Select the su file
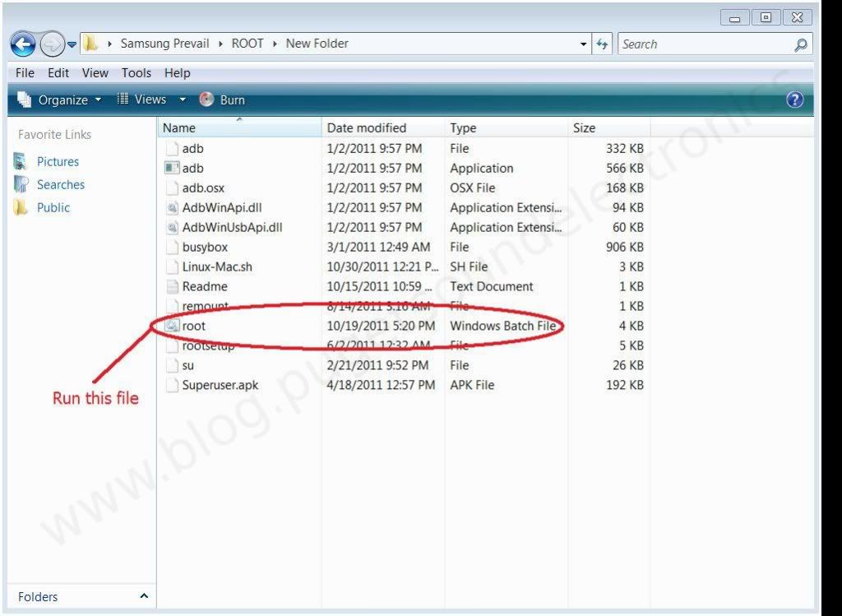 tap(188, 365)
